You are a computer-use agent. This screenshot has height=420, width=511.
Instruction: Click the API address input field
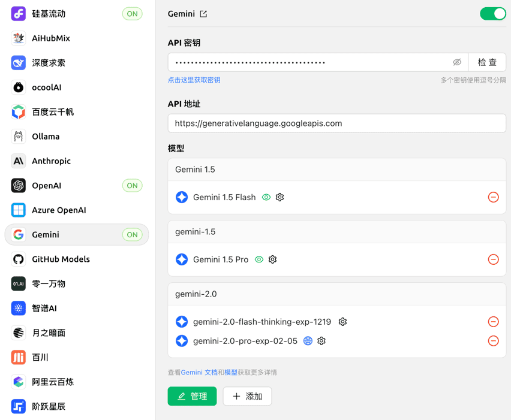[x=336, y=123]
